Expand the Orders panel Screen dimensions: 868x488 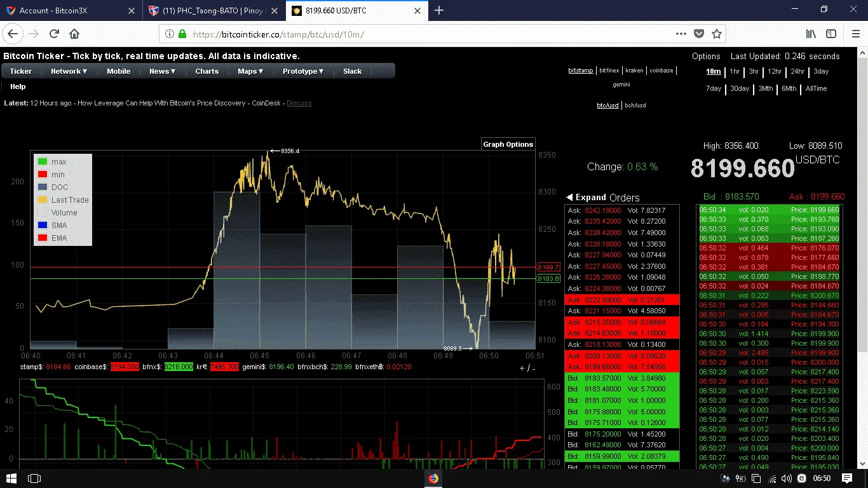(x=586, y=197)
